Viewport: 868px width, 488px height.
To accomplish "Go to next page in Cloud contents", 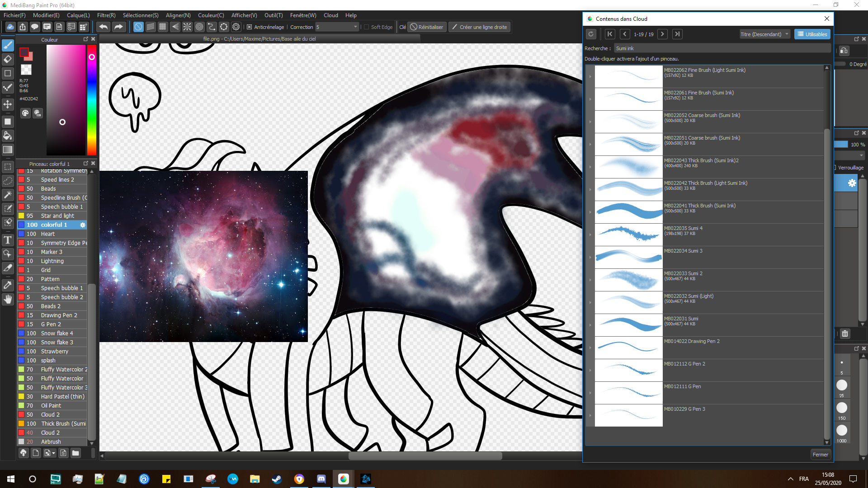I will 662,34.
